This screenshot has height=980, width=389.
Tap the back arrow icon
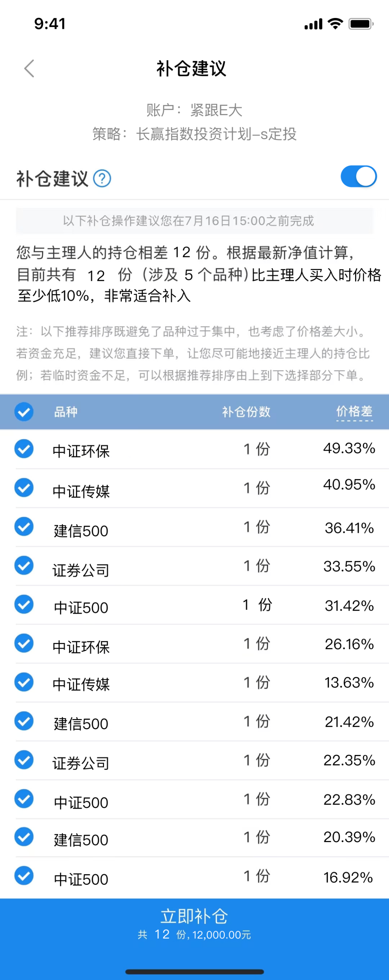tap(29, 68)
